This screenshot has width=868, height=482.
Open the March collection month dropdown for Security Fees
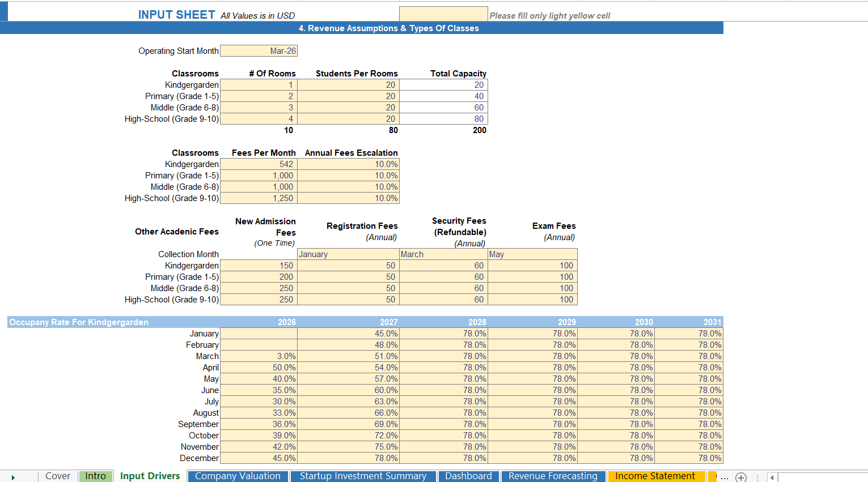(x=443, y=254)
